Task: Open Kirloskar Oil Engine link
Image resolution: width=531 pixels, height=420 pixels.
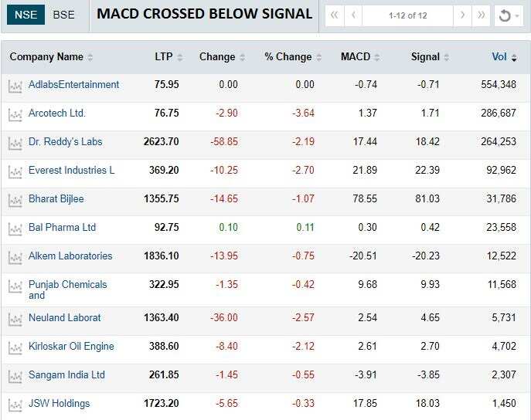Action: [x=71, y=347]
